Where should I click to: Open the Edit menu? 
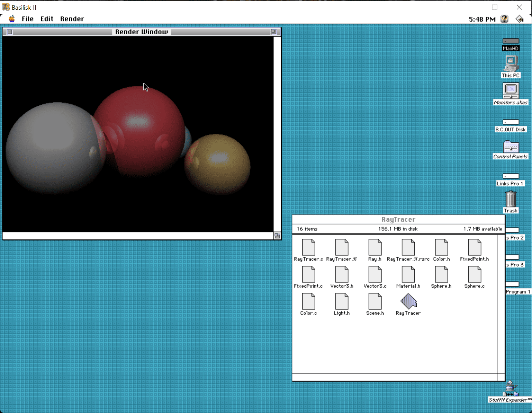47,19
